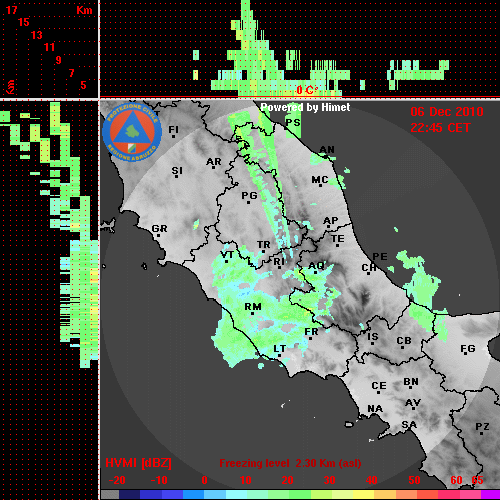Click the 0 C° freezing line label
The width and height of the screenshot is (500, 500).
[x=306, y=90]
